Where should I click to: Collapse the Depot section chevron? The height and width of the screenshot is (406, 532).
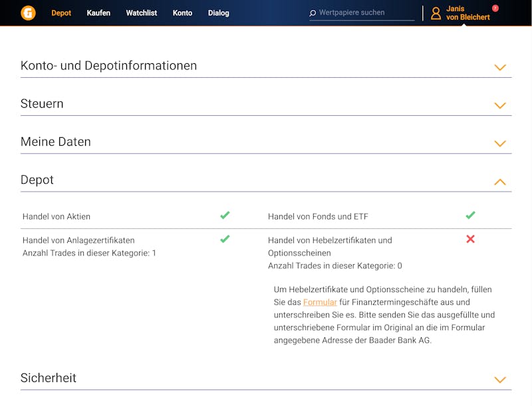(500, 182)
